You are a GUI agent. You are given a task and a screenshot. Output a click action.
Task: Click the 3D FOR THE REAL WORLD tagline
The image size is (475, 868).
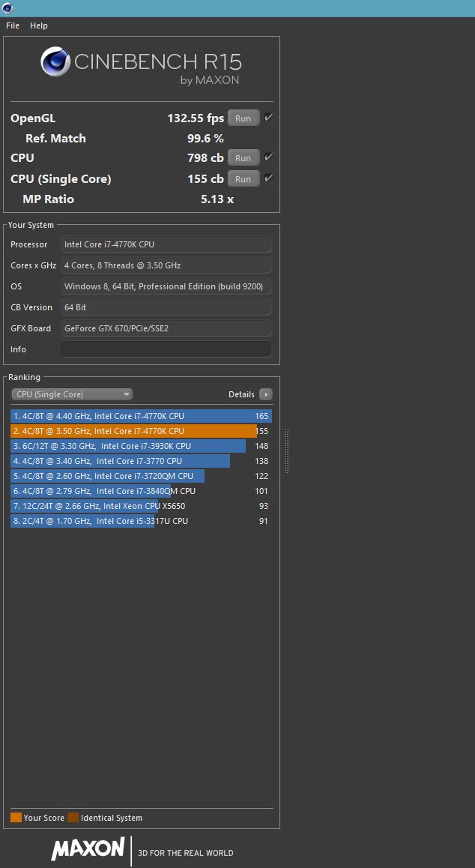click(x=186, y=853)
